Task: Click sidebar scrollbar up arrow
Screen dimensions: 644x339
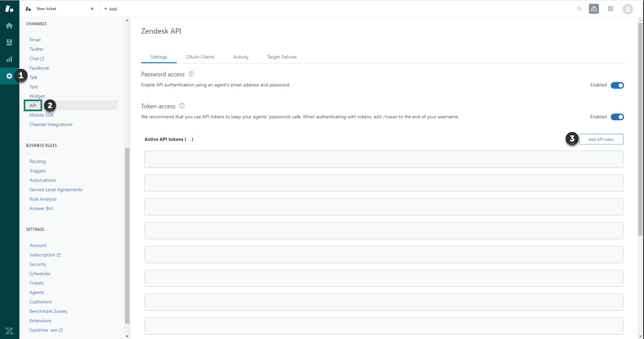Action: [127, 20]
